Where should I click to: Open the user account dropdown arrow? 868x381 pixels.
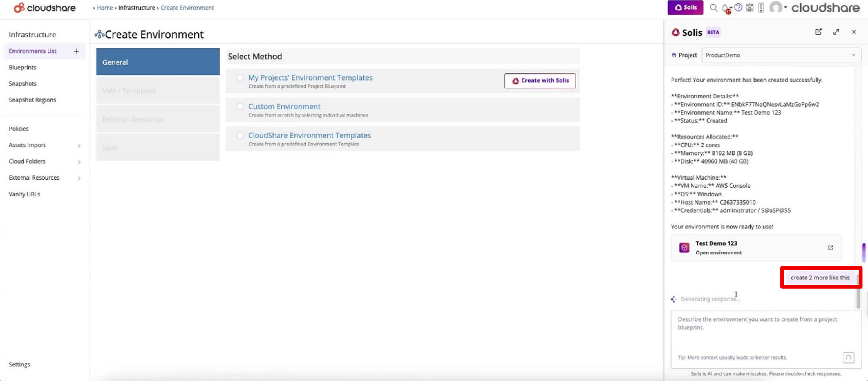(x=785, y=8)
